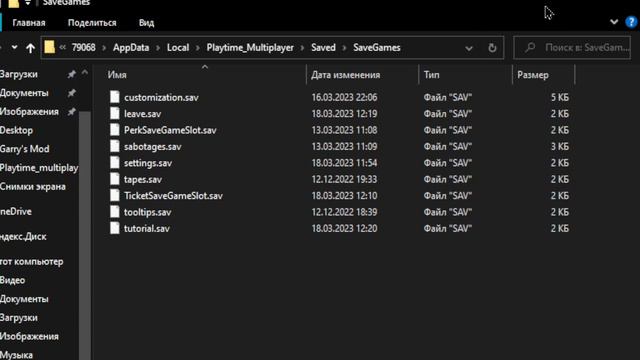Screen dimensions: 640x360
Task: Open pinned Изображения in quick access
Action: tap(29, 112)
